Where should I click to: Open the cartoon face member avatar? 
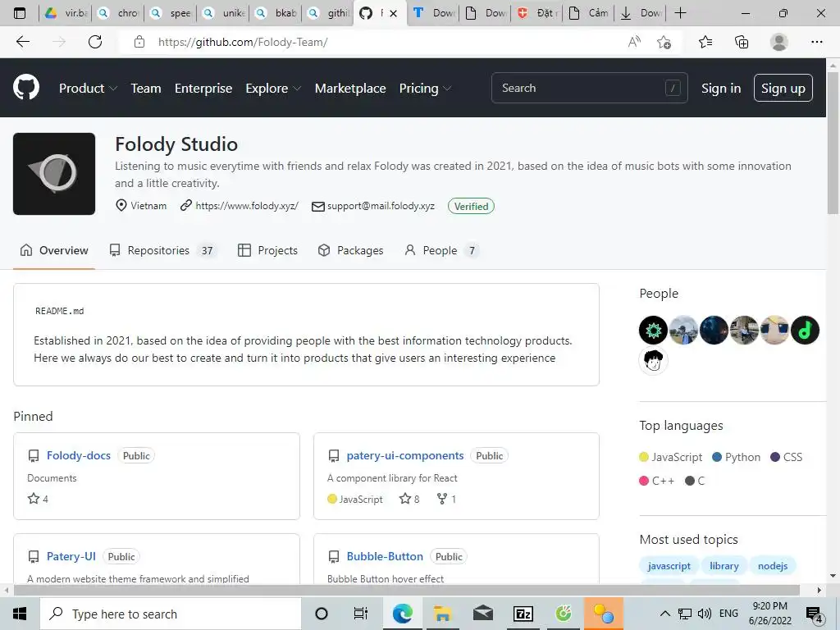tap(653, 361)
